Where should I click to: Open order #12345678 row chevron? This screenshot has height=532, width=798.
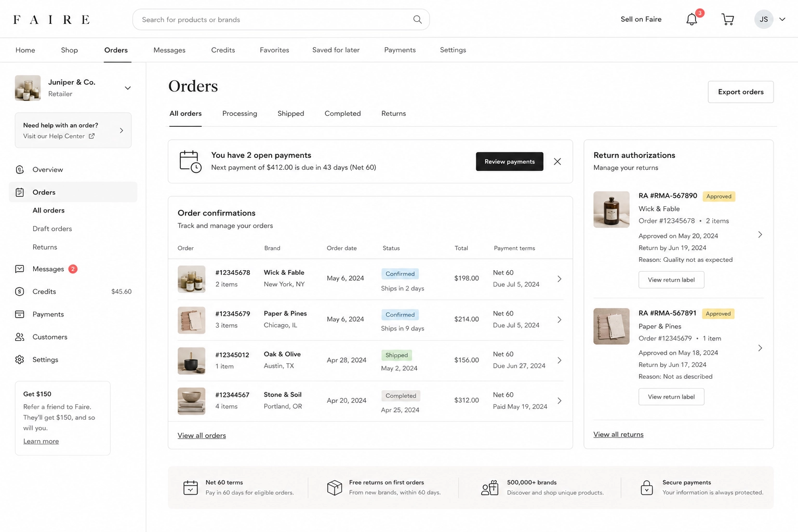coord(560,279)
